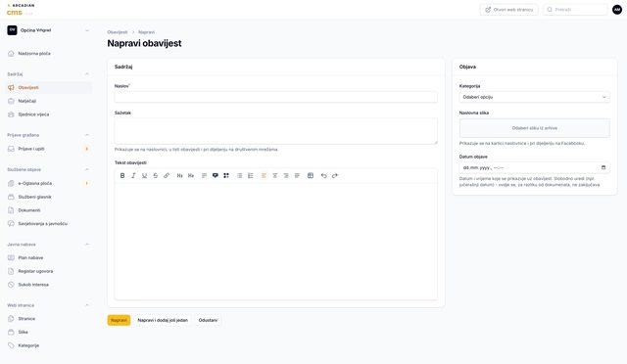627x364 pixels.
Task: Click the badge next to Prijave i upiti
Action: [x=87, y=149]
